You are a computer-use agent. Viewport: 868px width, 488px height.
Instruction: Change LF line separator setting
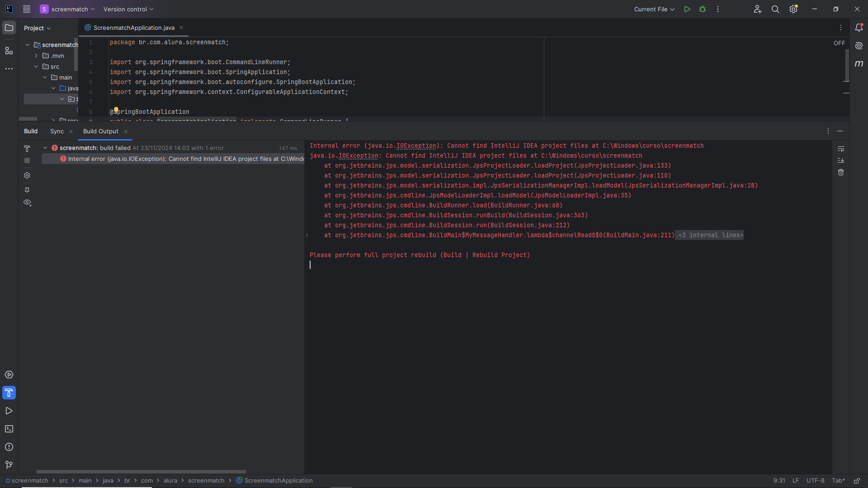tap(796, 481)
